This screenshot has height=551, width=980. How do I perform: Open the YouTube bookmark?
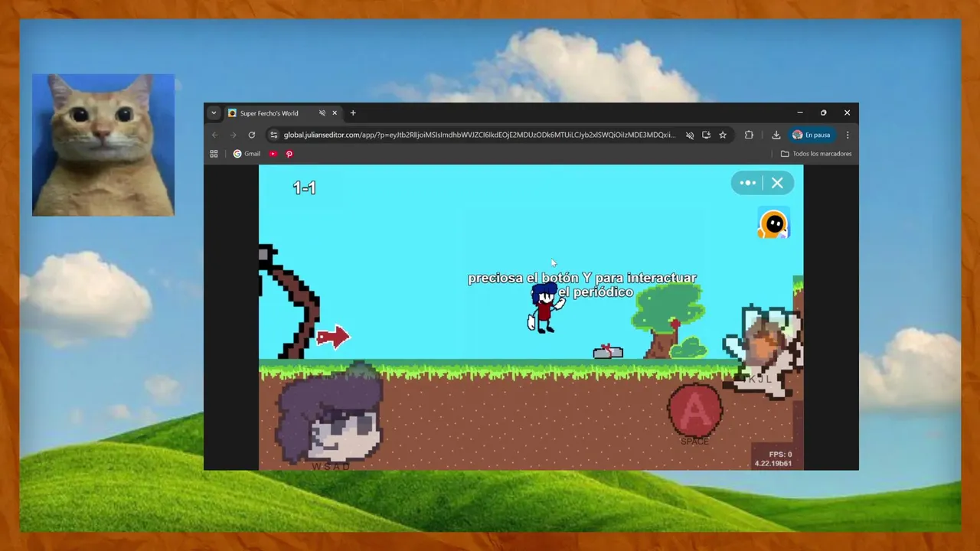pos(273,154)
